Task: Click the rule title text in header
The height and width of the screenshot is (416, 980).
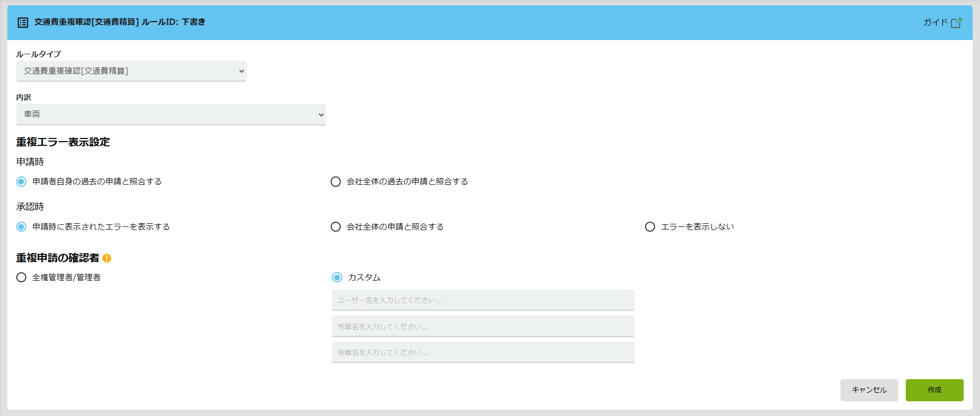Action: pos(120,22)
